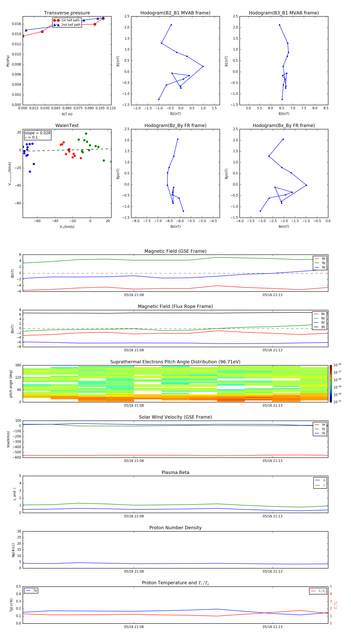The height and width of the screenshot is (644, 351).
Task: Select the "Pt(nPa)" y-axis label
Action: tap(8, 61)
